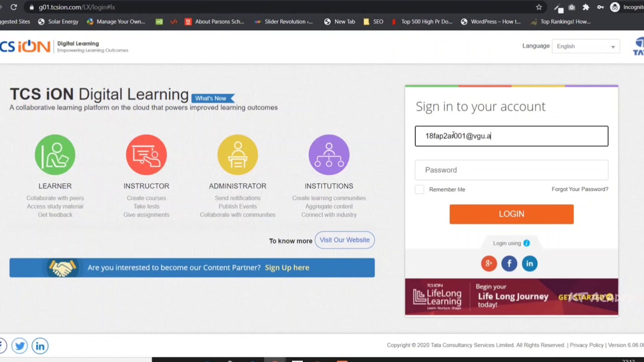Open Twitter page from footer icon

pos(20,346)
